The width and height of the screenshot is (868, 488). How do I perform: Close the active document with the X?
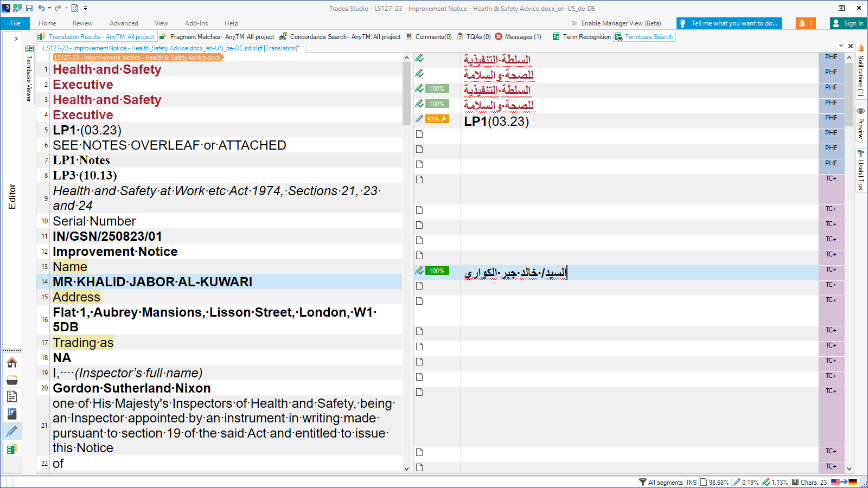[x=850, y=46]
